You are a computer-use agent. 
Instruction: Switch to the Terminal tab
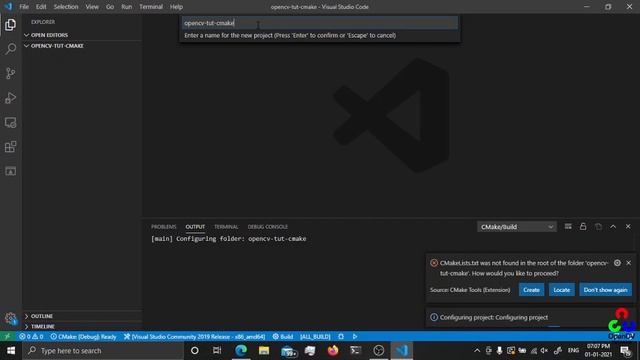point(226,227)
